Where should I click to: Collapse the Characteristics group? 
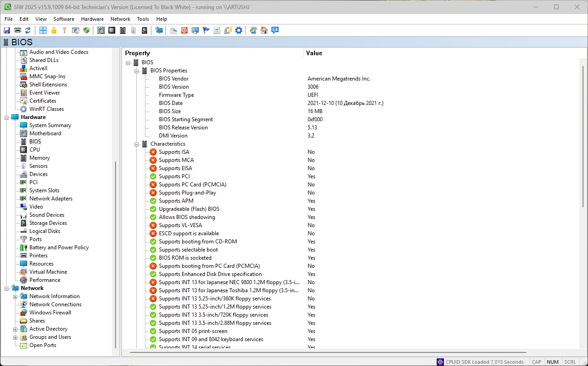click(x=137, y=144)
